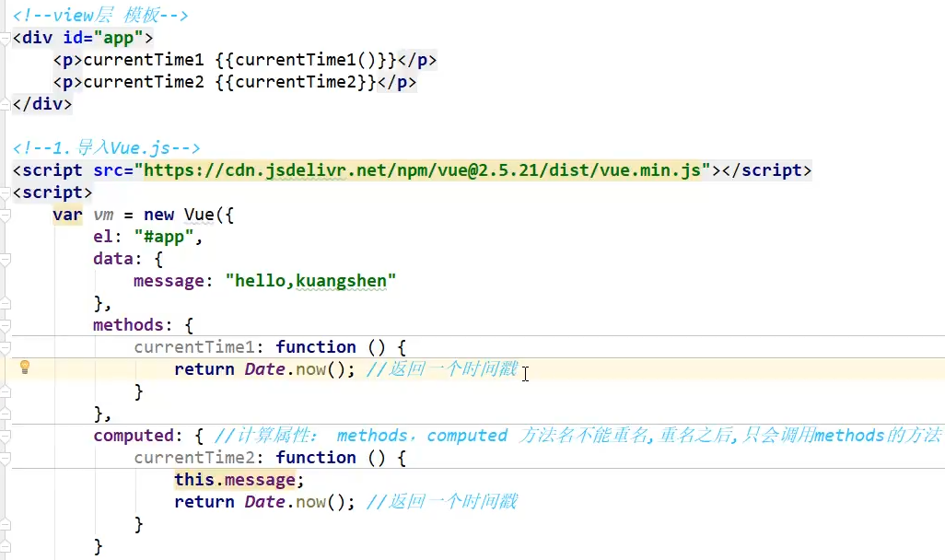Screen dimensions: 945x560
Task: Click the var keyword
Action: (x=67, y=215)
